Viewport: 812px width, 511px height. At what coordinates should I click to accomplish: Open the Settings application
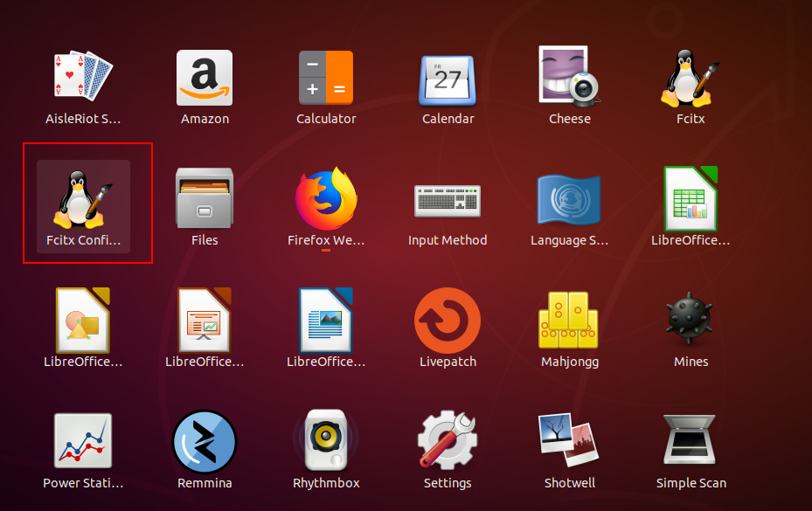pos(448,441)
